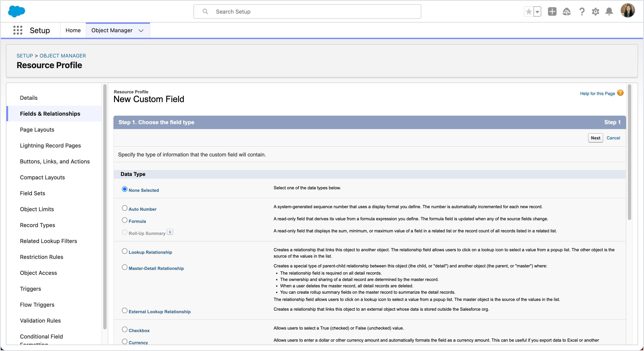The width and height of the screenshot is (644, 351).
Task: Click the Favorites star icon
Action: coord(528,11)
